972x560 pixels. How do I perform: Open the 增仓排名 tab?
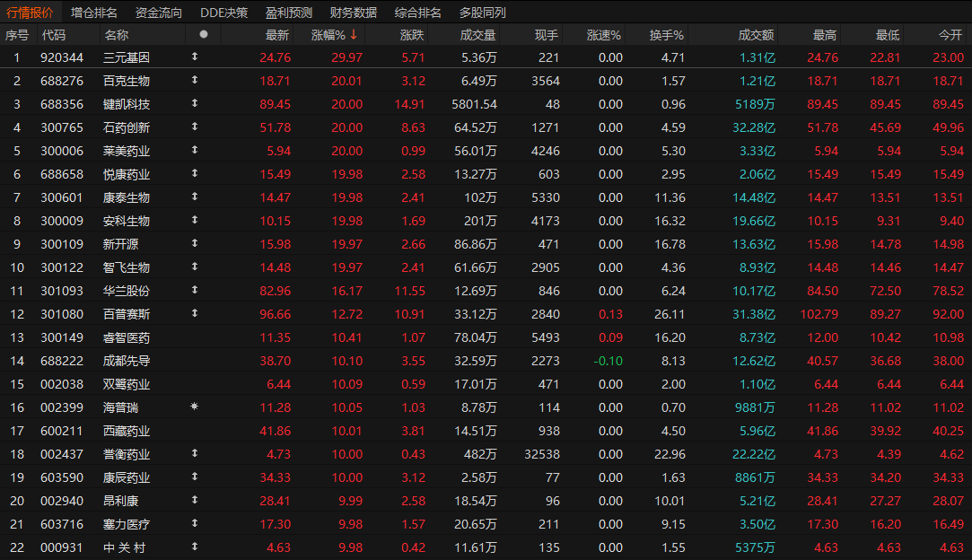click(93, 13)
